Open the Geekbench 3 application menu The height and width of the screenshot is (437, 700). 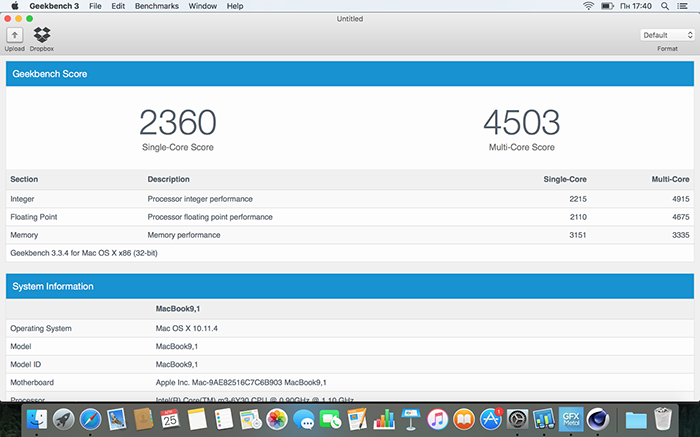tap(53, 6)
